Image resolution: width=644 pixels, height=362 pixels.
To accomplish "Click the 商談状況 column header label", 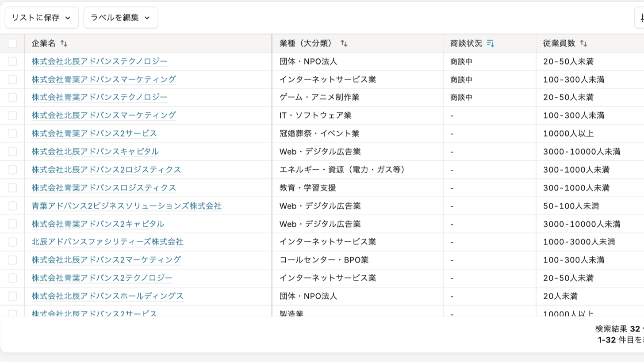I will (x=466, y=43).
